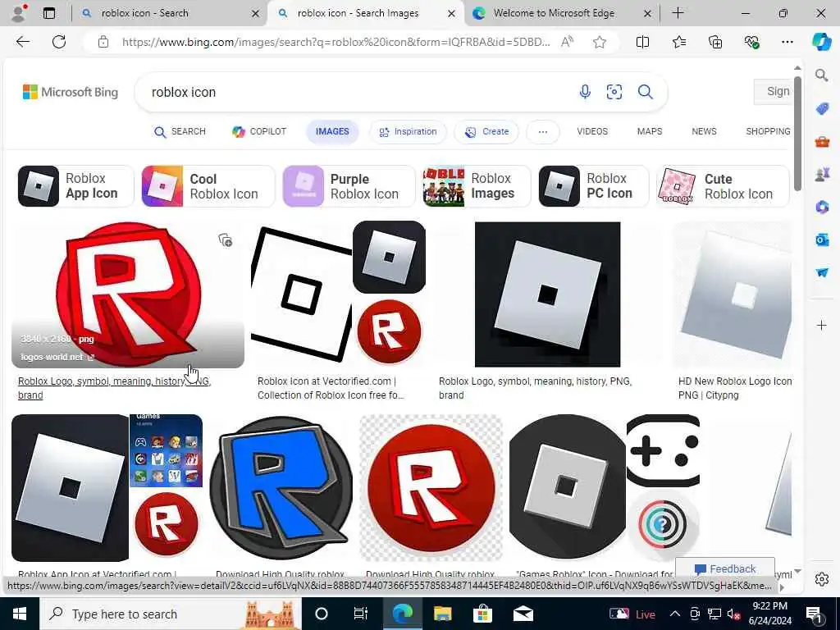Select Roblox PC Icon suggestion chip

point(594,186)
